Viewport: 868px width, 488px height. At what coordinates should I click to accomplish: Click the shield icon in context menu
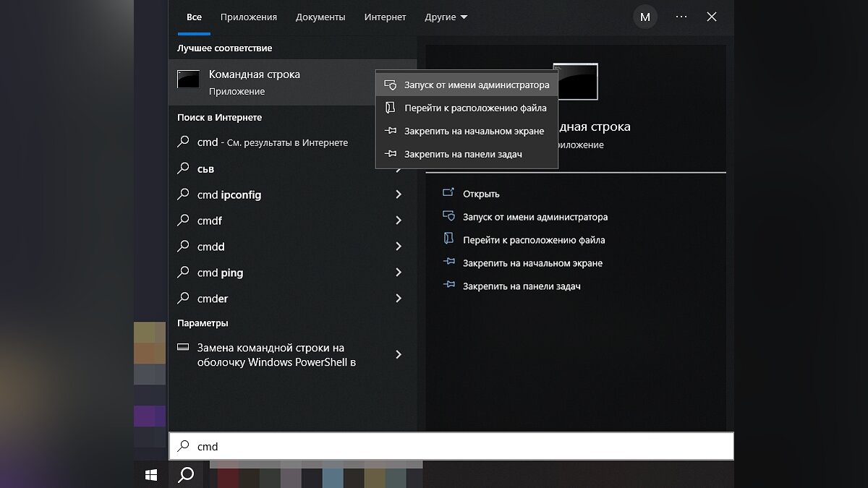[x=391, y=85]
